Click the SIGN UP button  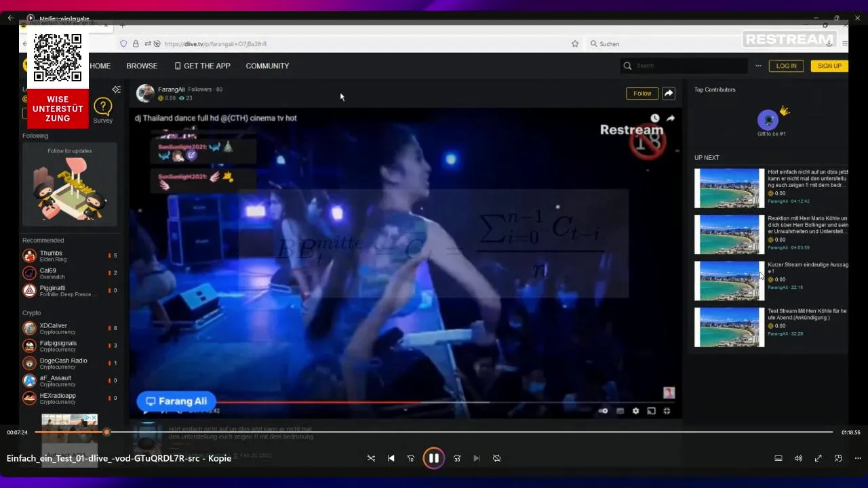click(829, 66)
